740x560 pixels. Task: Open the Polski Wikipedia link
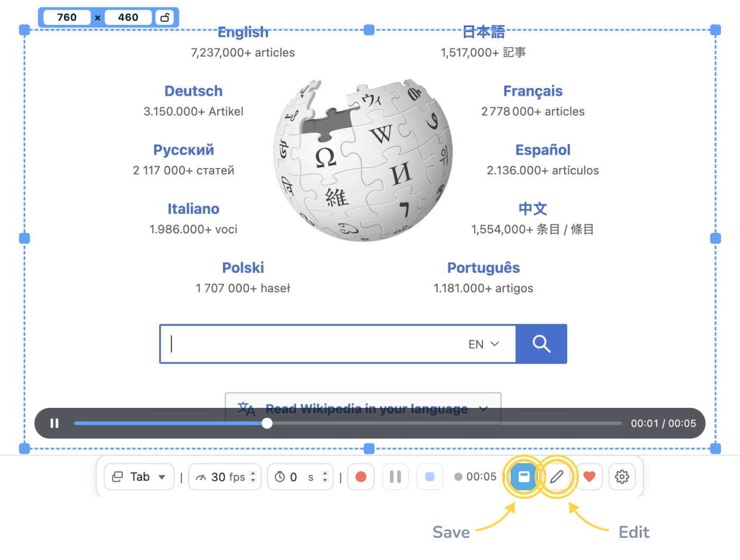point(243,268)
